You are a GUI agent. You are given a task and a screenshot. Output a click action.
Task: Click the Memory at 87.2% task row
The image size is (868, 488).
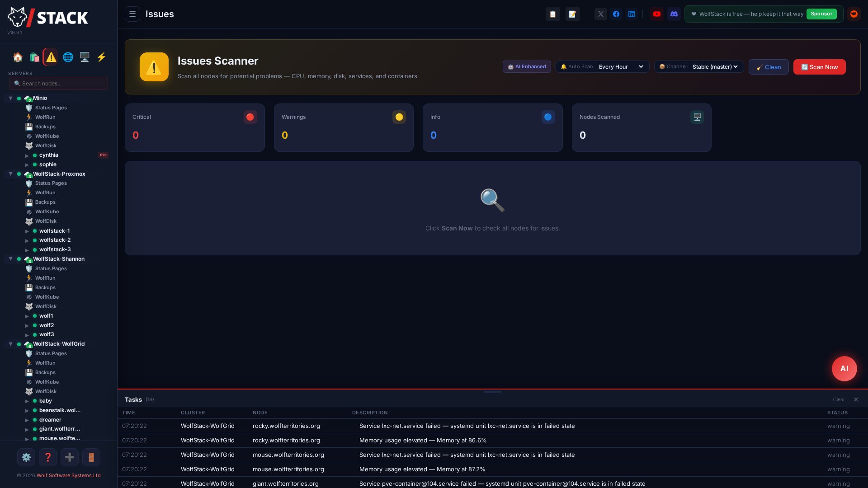point(492,469)
